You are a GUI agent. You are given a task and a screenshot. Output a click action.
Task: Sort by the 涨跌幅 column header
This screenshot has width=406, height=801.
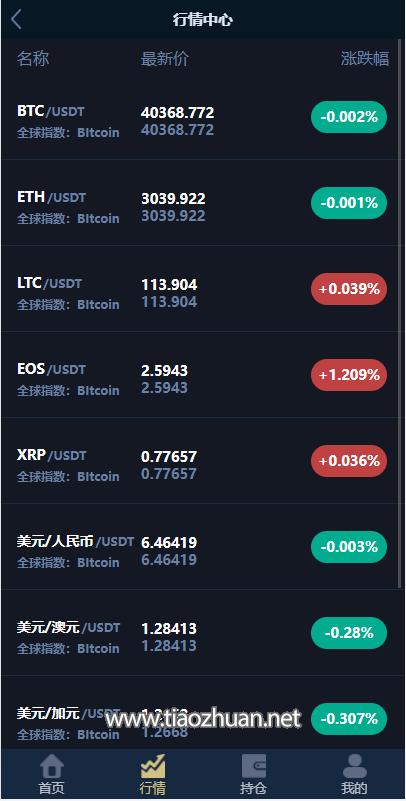click(365, 59)
